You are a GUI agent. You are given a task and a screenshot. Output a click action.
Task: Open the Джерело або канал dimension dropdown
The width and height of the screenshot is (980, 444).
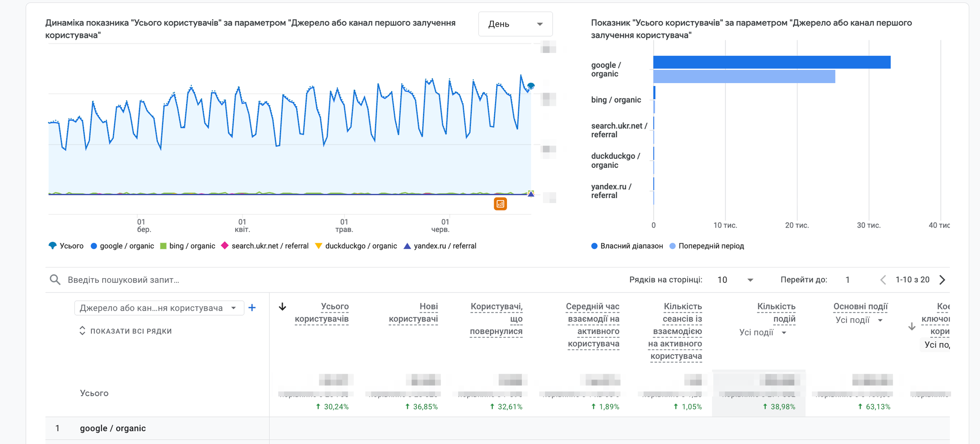pos(159,308)
